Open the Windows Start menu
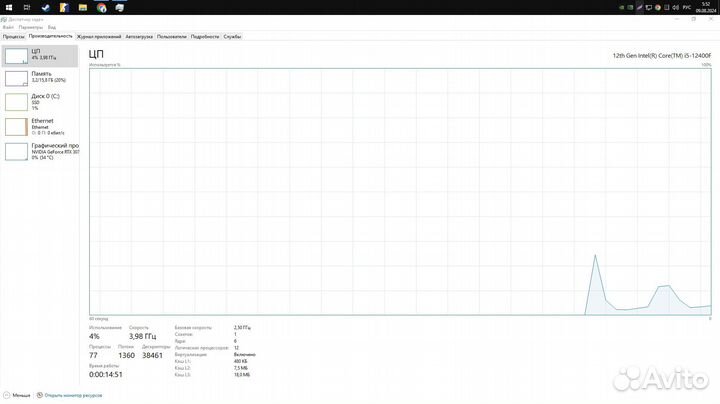This screenshot has width=720, height=404. click(x=8, y=7)
